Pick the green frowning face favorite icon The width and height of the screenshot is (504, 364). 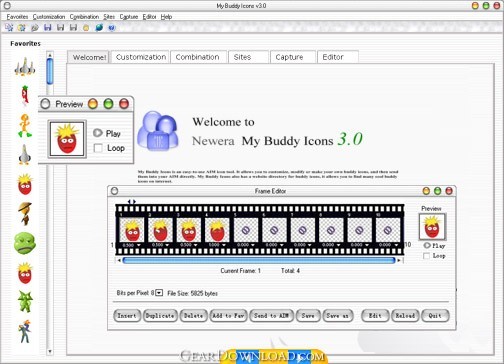tap(25, 243)
